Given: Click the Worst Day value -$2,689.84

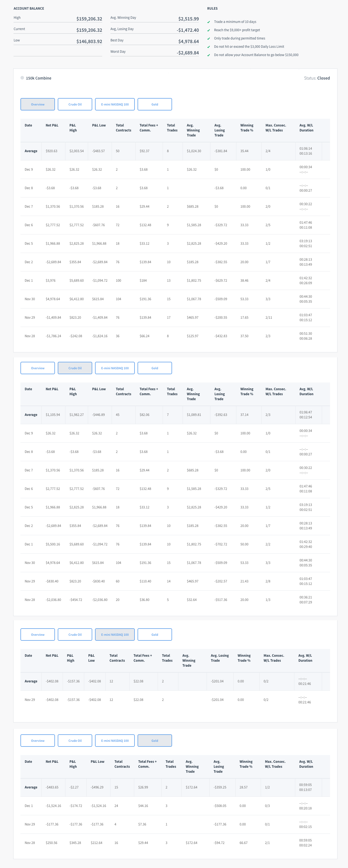Looking at the screenshot, I should point(188,53).
